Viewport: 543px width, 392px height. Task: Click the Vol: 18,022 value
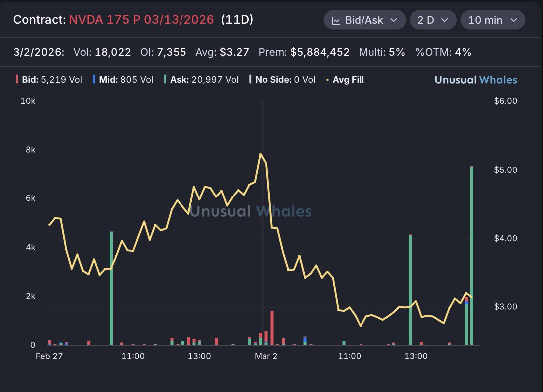click(x=102, y=52)
